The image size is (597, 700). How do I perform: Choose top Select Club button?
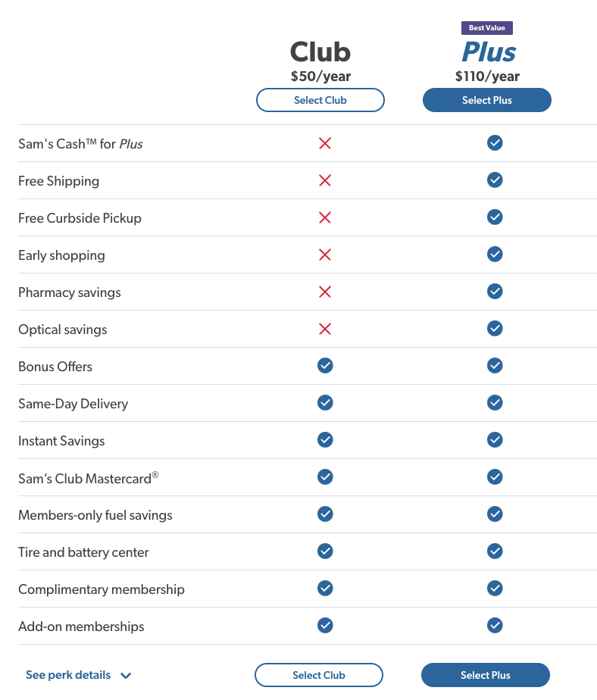(x=320, y=100)
